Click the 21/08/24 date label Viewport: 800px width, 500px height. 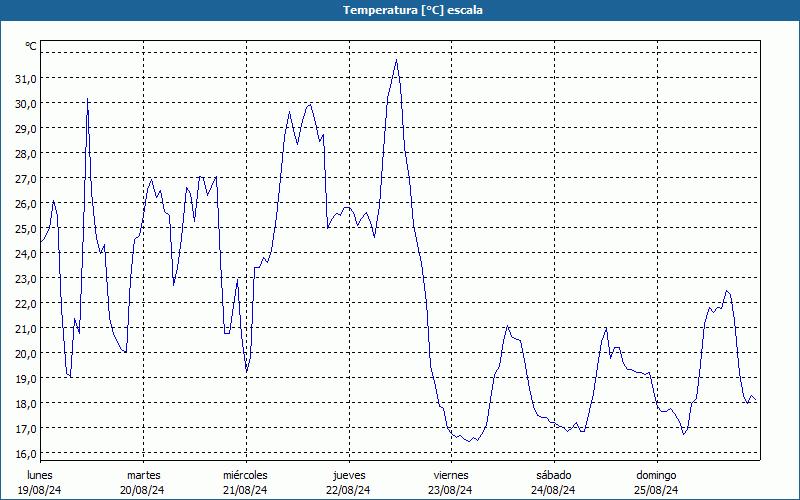tap(245, 490)
